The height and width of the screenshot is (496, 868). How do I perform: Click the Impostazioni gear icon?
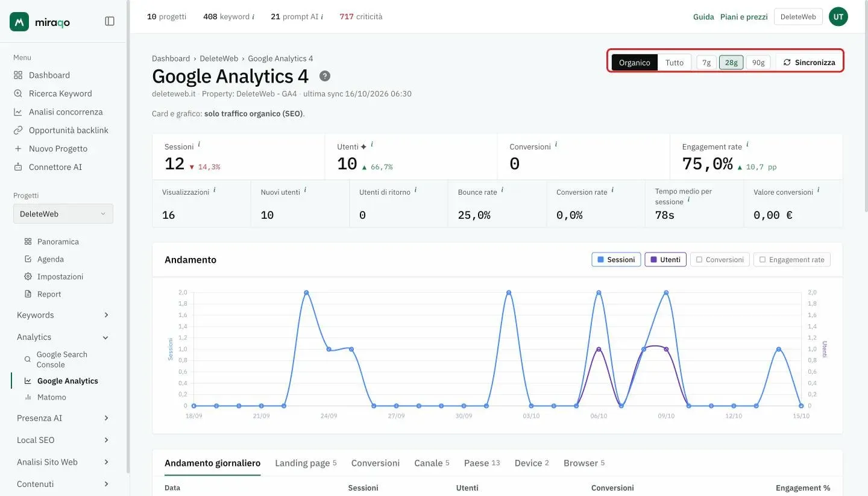(x=28, y=277)
